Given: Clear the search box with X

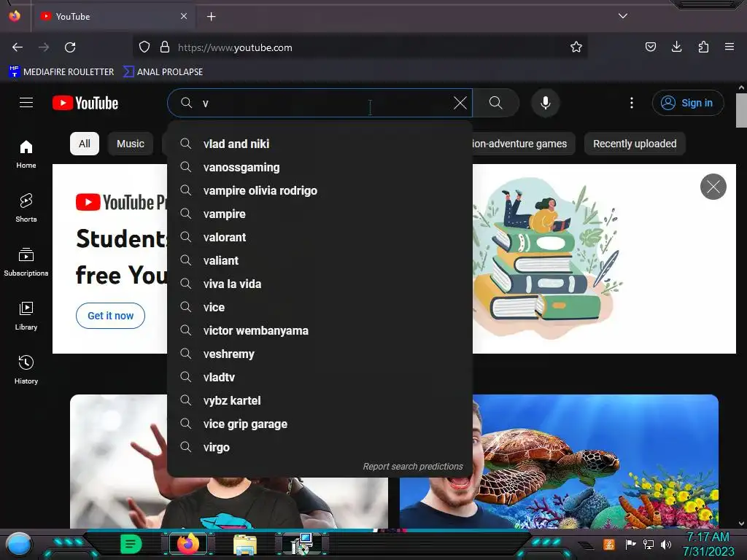Looking at the screenshot, I should pyautogui.click(x=460, y=103).
